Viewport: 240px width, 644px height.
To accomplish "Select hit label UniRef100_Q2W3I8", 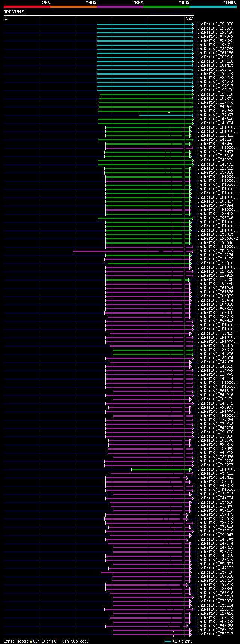I will coord(215,350).
